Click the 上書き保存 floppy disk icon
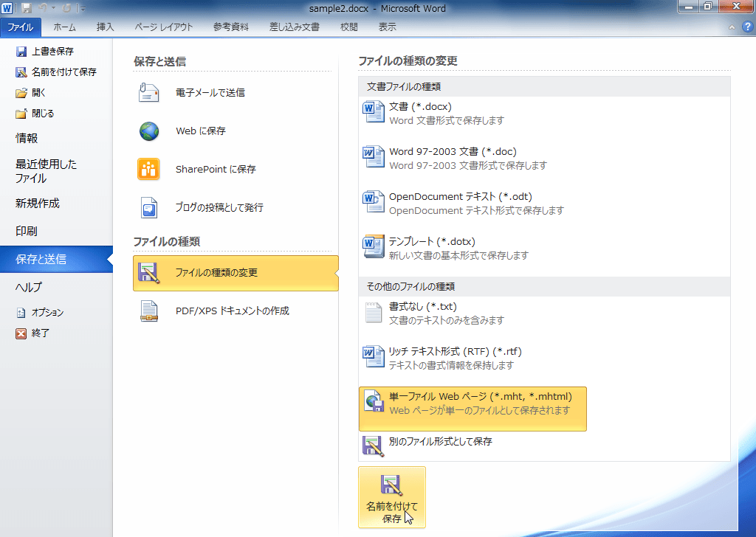Screen dimensions: 756x537 click(x=21, y=51)
